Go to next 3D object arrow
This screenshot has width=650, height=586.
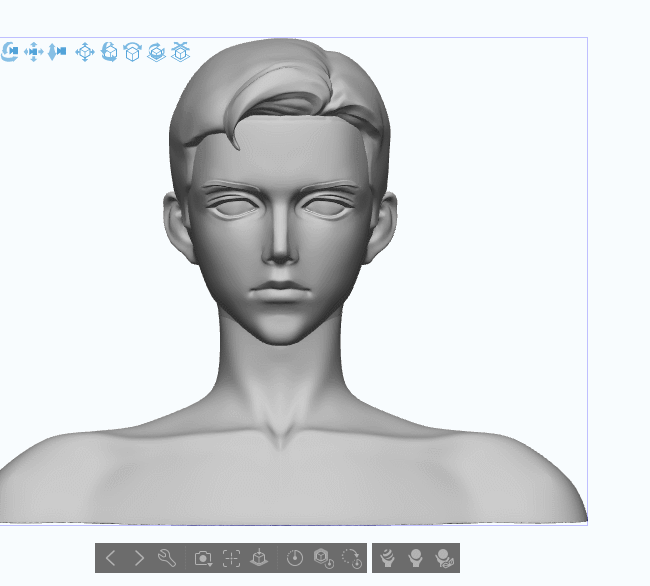[x=139, y=558]
